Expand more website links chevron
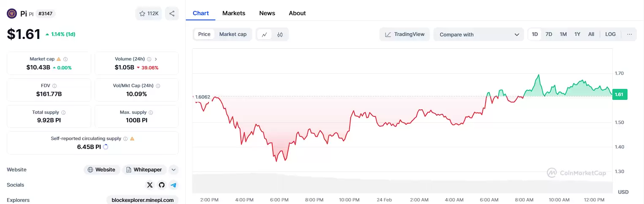This screenshot has height=204, width=644. (174, 170)
